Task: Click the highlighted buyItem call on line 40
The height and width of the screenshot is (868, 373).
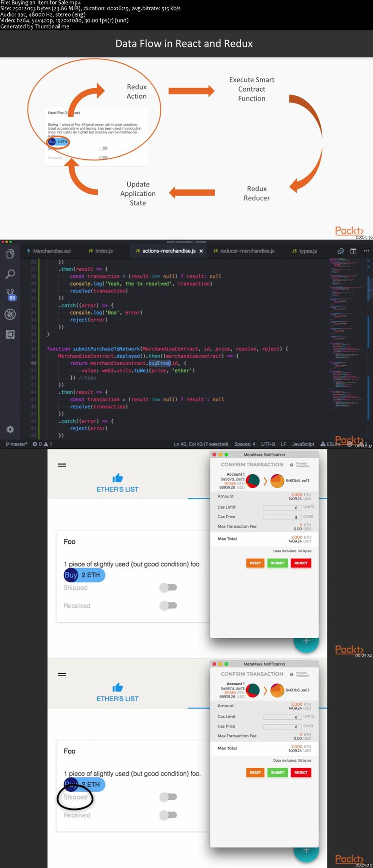Action: pos(159,363)
